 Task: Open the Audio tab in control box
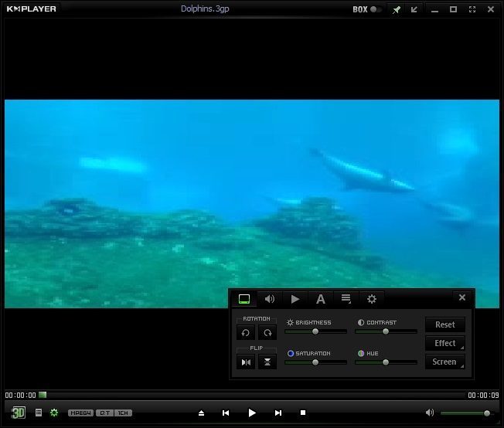[269, 299]
